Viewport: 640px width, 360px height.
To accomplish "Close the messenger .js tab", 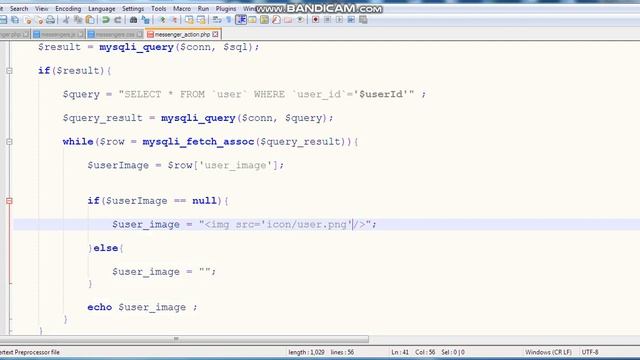I will (80, 35).
